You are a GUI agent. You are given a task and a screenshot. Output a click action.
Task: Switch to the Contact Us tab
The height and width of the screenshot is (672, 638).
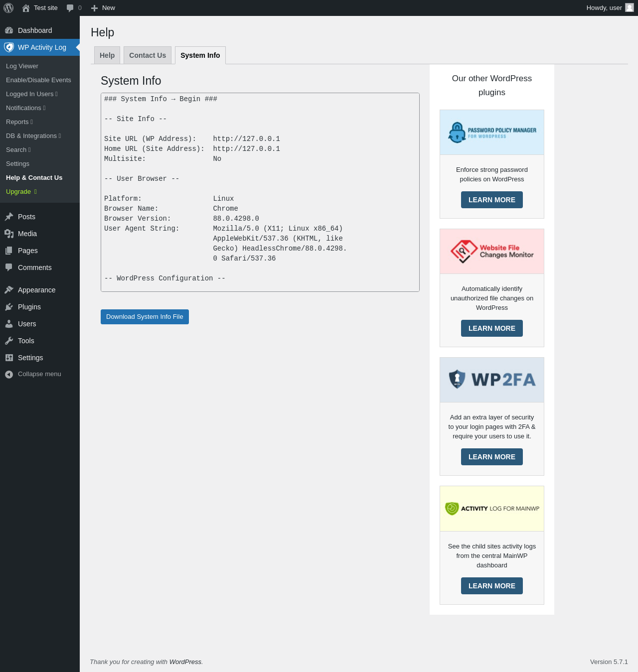(148, 55)
